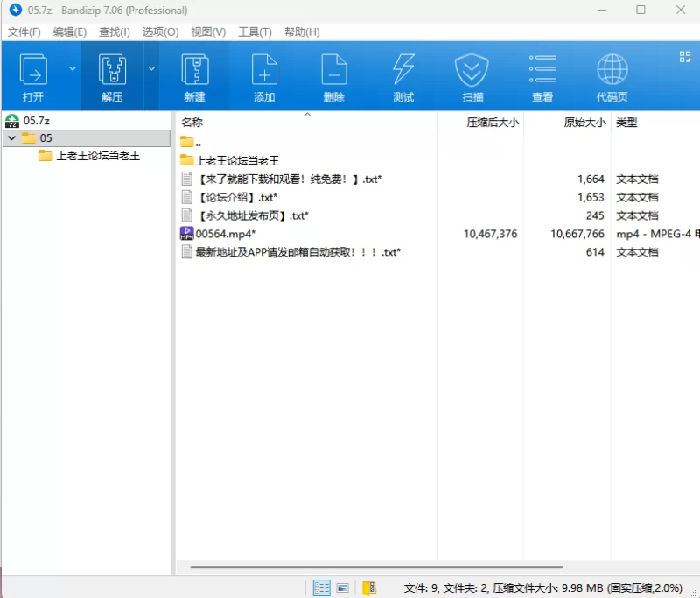Sort by the 原始大小 column header
This screenshot has height=598, width=700.
pyautogui.click(x=584, y=123)
